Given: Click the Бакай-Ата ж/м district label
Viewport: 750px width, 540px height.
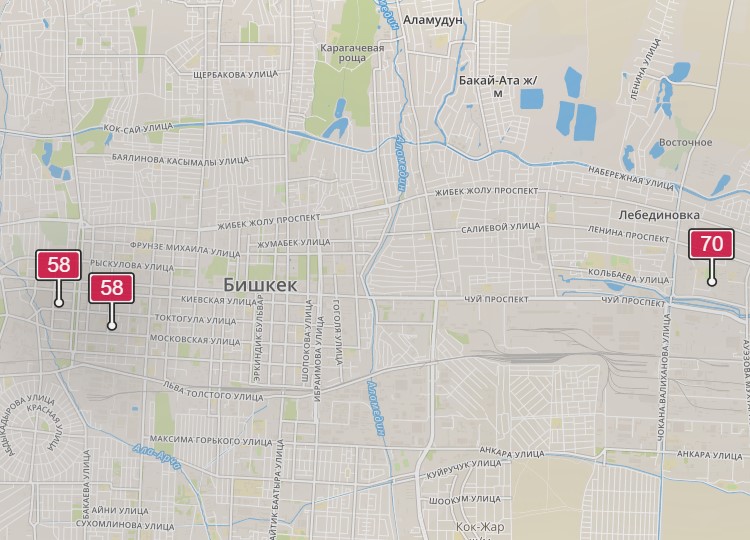Looking at the screenshot, I should [x=498, y=86].
